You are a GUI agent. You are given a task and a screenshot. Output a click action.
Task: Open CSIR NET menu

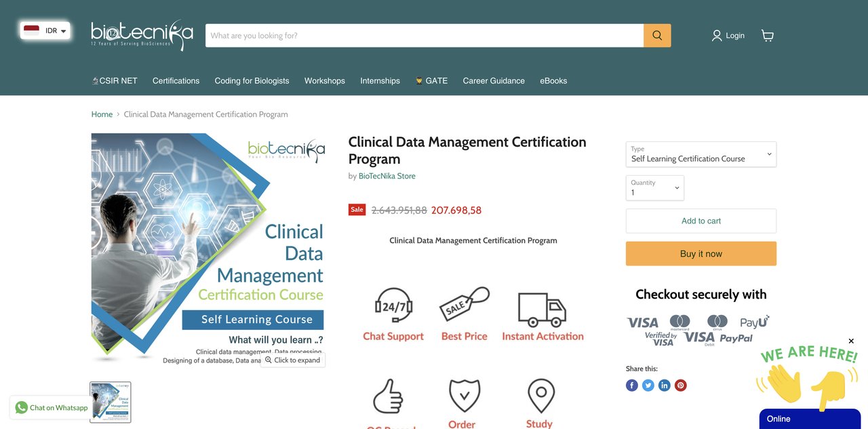click(x=115, y=81)
